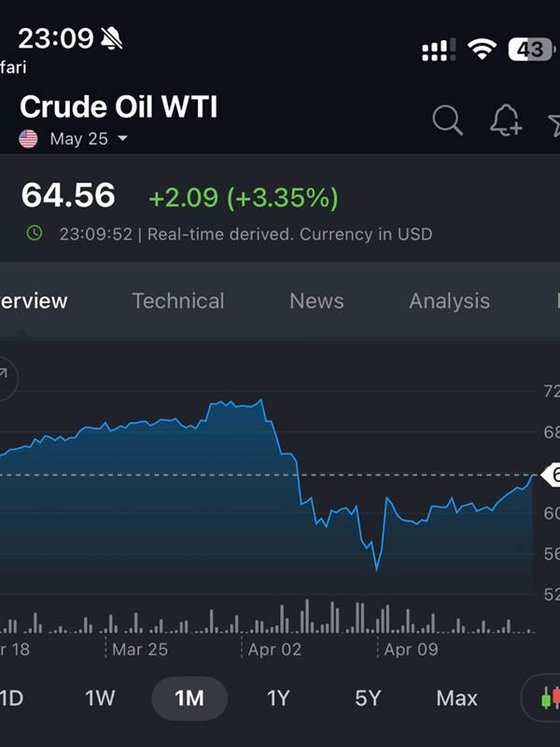This screenshot has height=747, width=560.
Task: Tap the current price marker on axis
Action: (551, 475)
